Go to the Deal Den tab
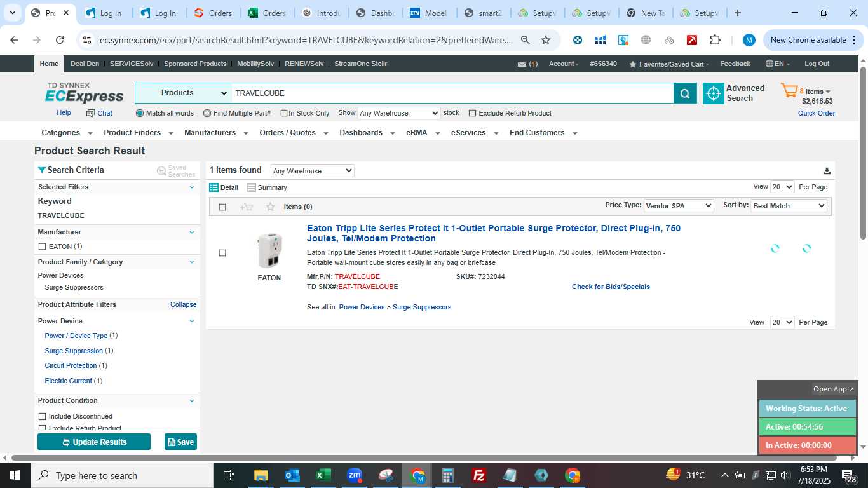Screen dimensions: 868x488 coord(85,64)
